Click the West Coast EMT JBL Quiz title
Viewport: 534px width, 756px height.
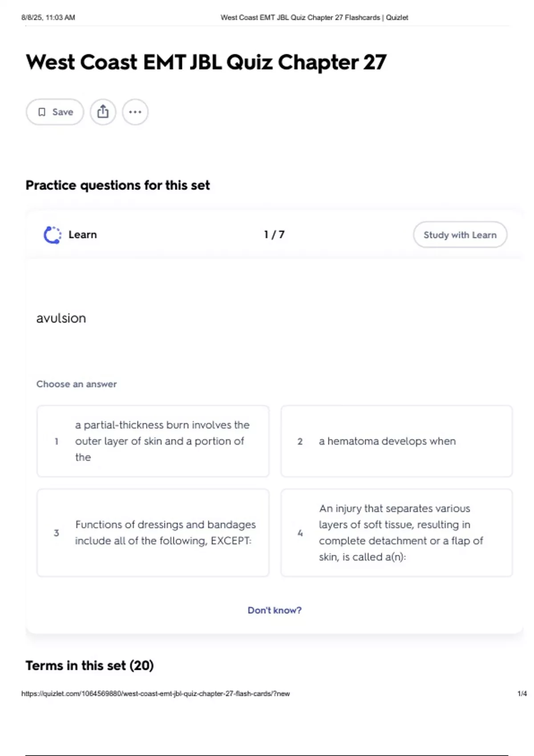[206, 62]
